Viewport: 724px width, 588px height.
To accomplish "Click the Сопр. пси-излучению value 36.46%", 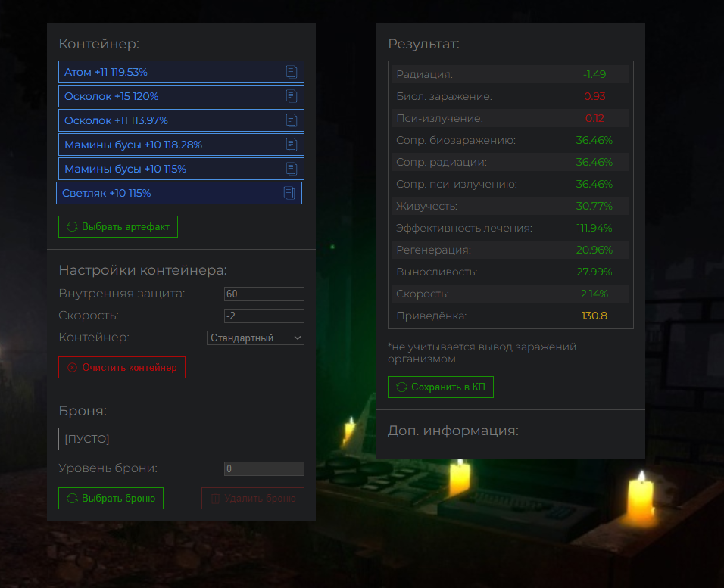I will tap(594, 184).
